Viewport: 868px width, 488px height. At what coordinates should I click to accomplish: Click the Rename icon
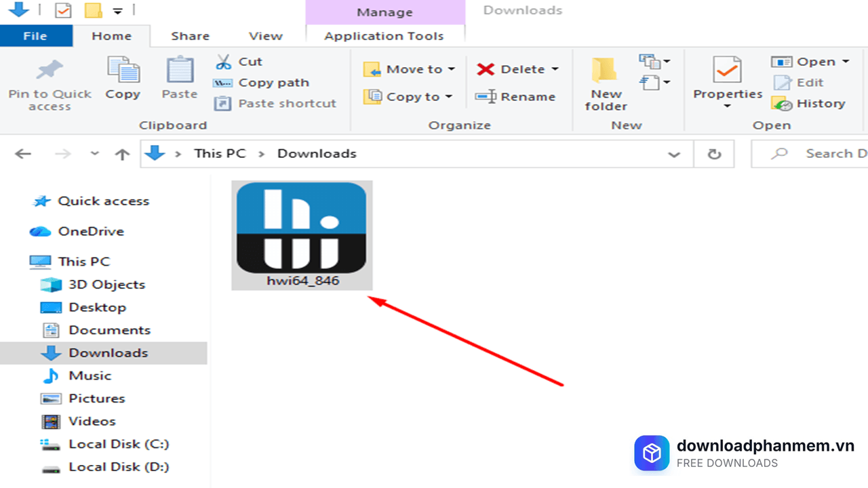[x=486, y=97]
